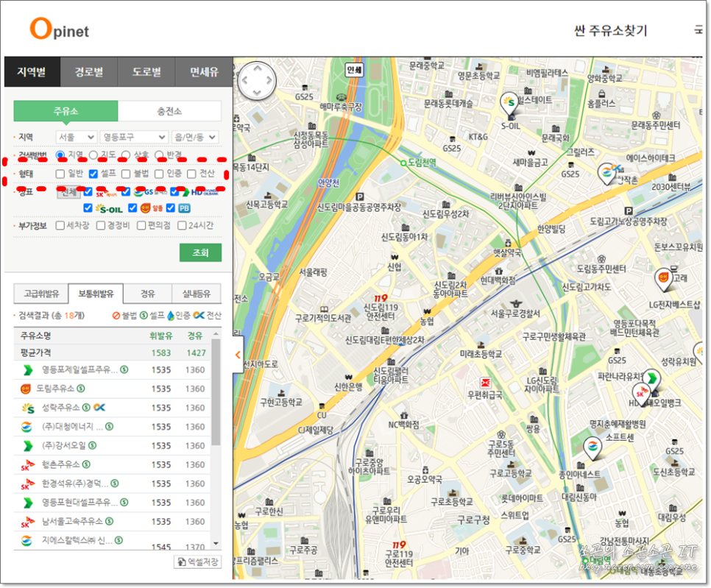Uncheck the GS칼텍스 brand checkbox

[x=126, y=192]
